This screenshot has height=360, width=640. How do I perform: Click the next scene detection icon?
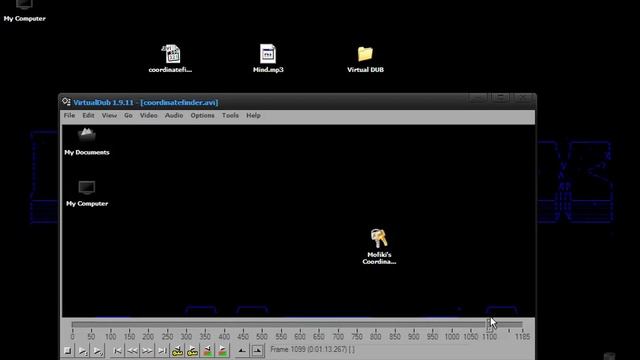pyautogui.click(x=222, y=351)
